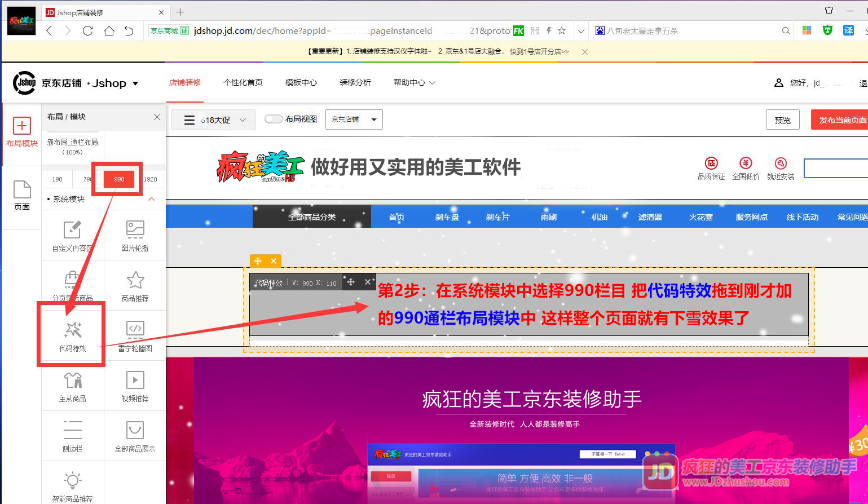868x504 pixels.
Task: Click the blue translate extension icon
Action: coord(848,30)
